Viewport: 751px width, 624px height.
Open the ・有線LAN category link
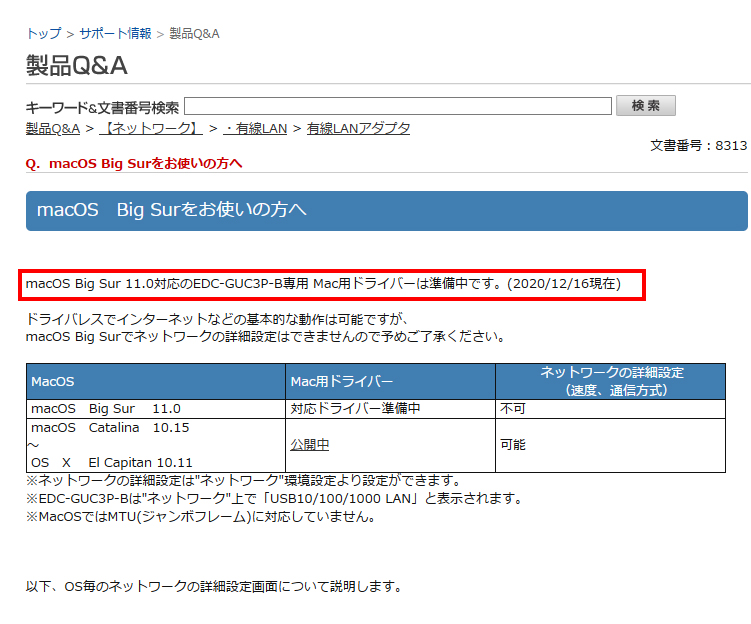pos(255,129)
